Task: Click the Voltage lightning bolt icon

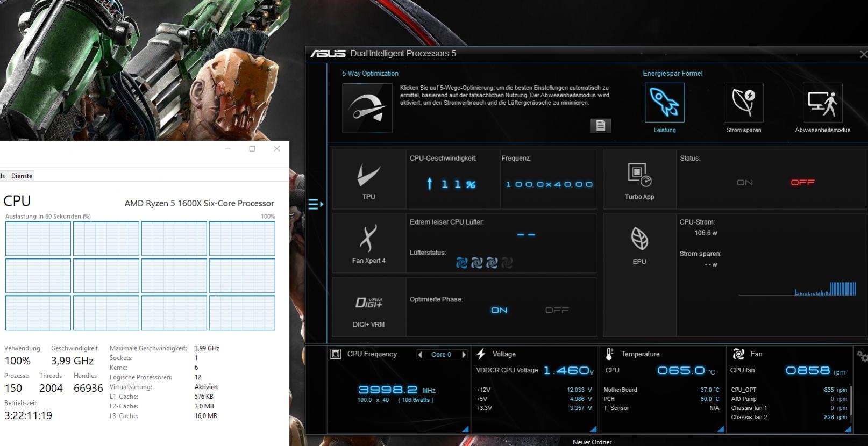Action: (x=481, y=354)
